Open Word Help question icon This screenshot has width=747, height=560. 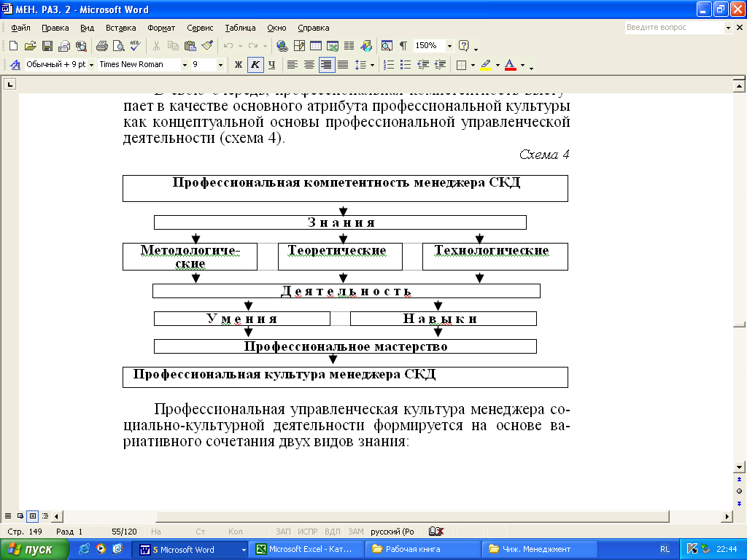463,46
